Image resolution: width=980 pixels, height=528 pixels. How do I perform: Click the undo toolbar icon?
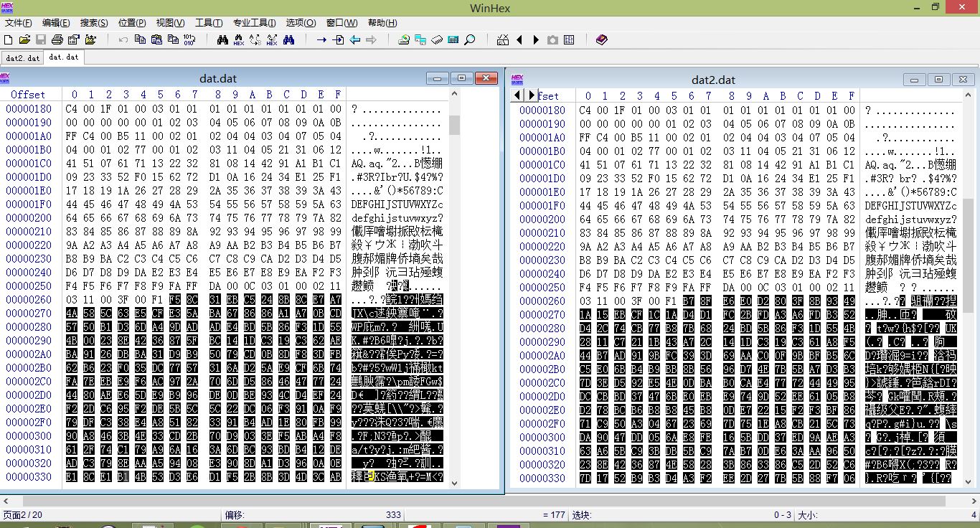(x=123, y=39)
